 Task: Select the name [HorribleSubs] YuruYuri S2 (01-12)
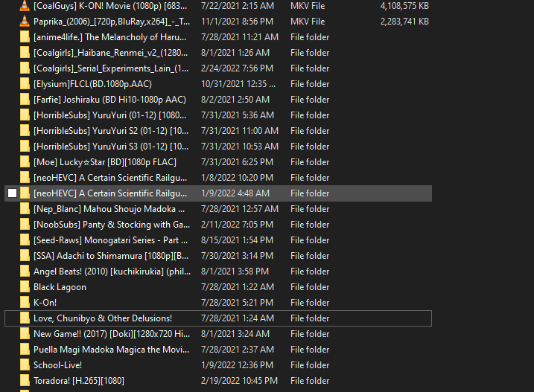[111, 131]
